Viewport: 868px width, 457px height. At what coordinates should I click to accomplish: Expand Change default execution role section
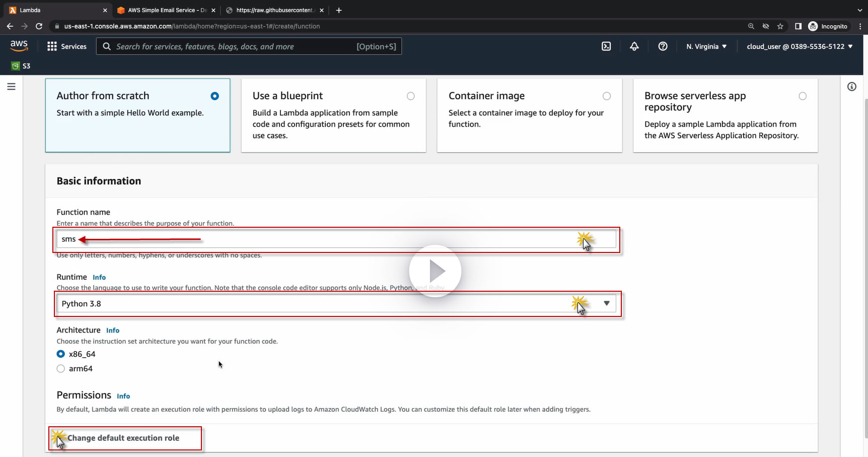(x=123, y=438)
